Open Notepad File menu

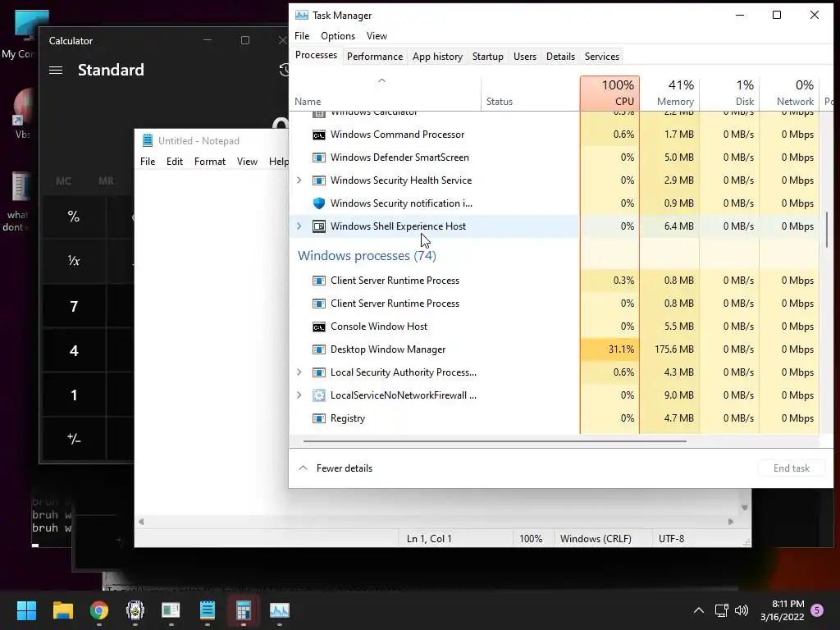148,162
